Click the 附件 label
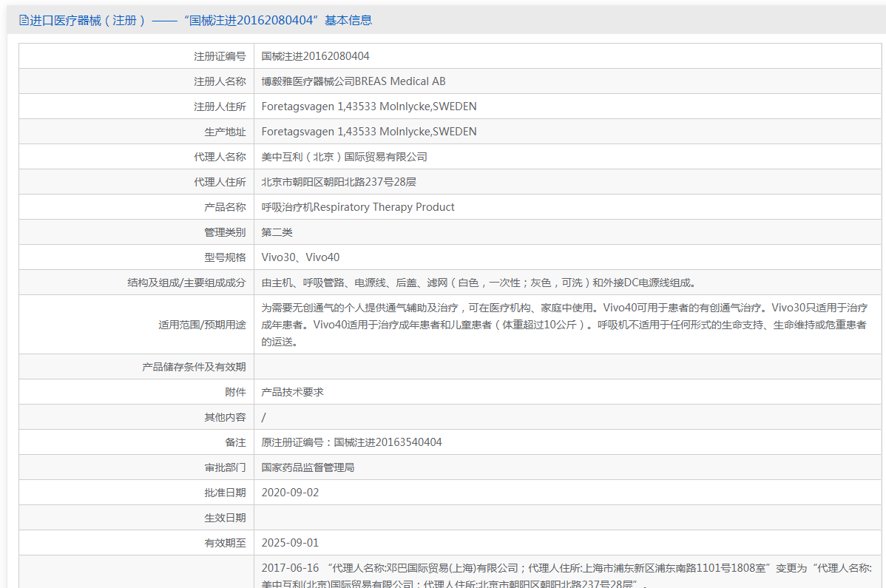 pyautogui.click(x=236, y=392)
